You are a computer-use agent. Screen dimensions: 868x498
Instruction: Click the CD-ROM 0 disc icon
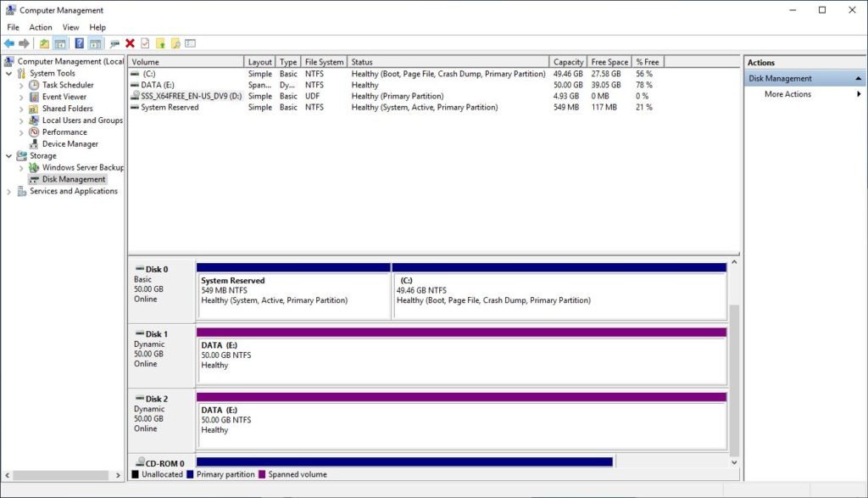(140, 462)
